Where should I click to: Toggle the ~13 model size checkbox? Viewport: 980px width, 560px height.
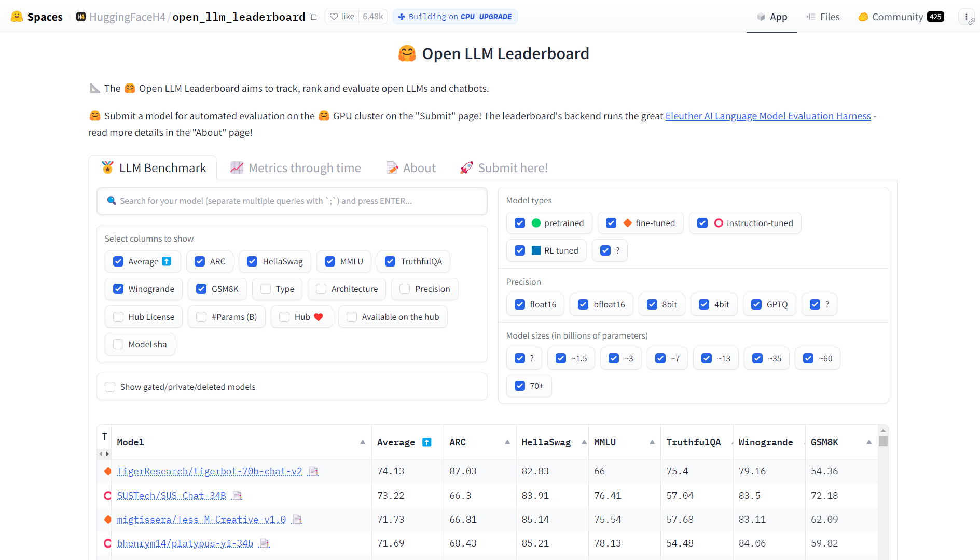[x=707, y=358]
